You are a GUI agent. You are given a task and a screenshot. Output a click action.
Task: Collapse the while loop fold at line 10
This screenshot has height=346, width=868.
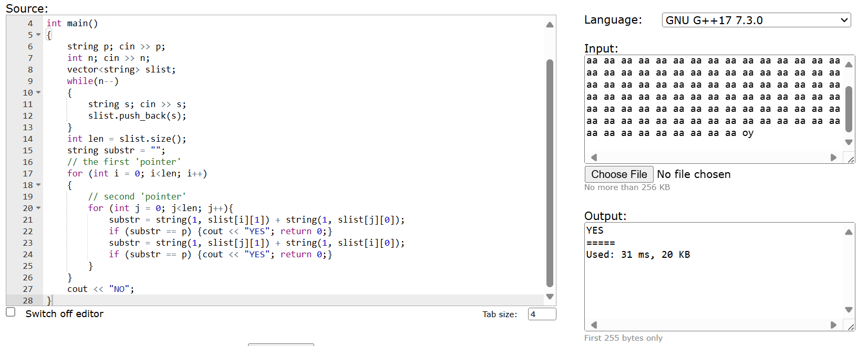coord(38,93)
